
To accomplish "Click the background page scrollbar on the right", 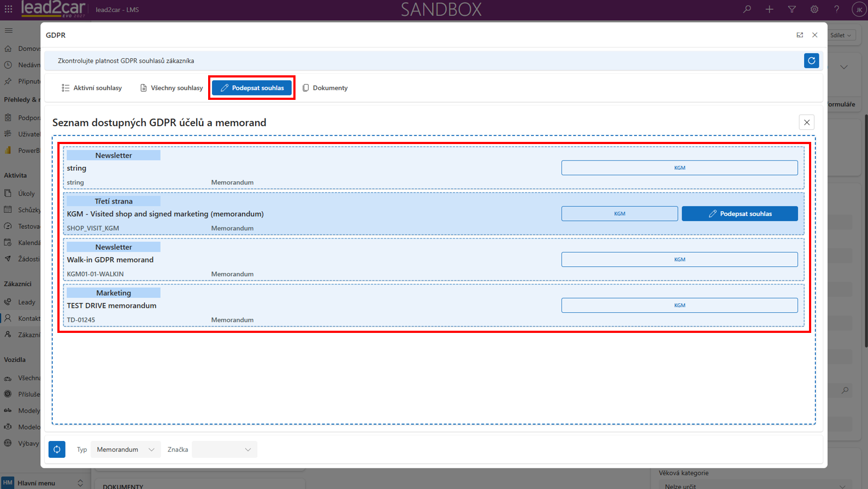I will point(866,230).
